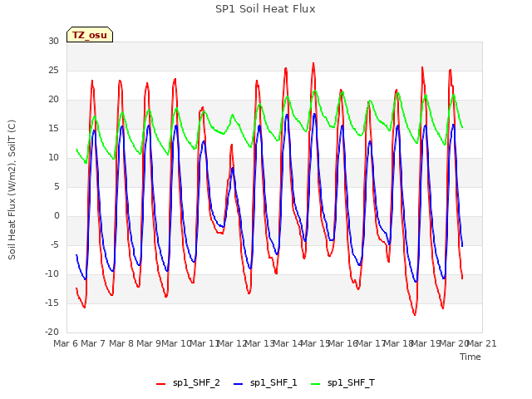Viewport: 532px width, 399px height.
Task: Click the Soil Heat Flux y-axis label
Action: (x=12, y=190)
